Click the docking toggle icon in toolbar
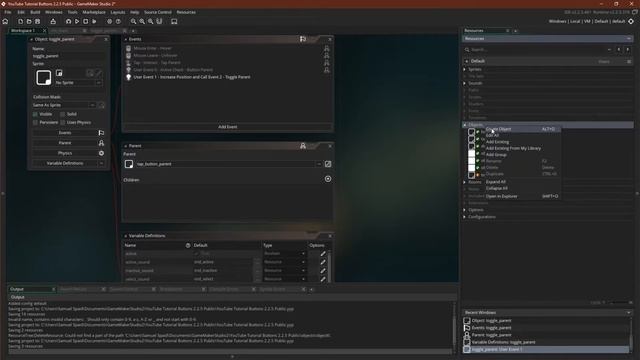 pyautogui.click(x=159, y=21)
